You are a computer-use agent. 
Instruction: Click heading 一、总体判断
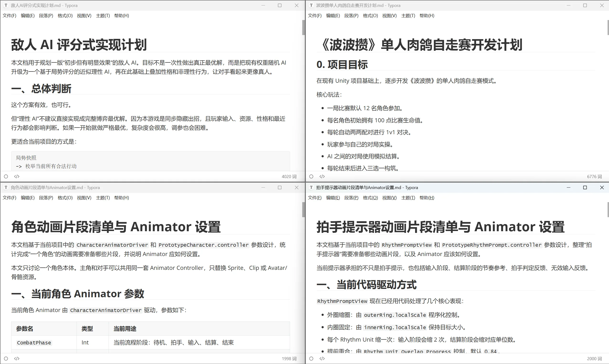pyautogui.click(x=41, y=88)
